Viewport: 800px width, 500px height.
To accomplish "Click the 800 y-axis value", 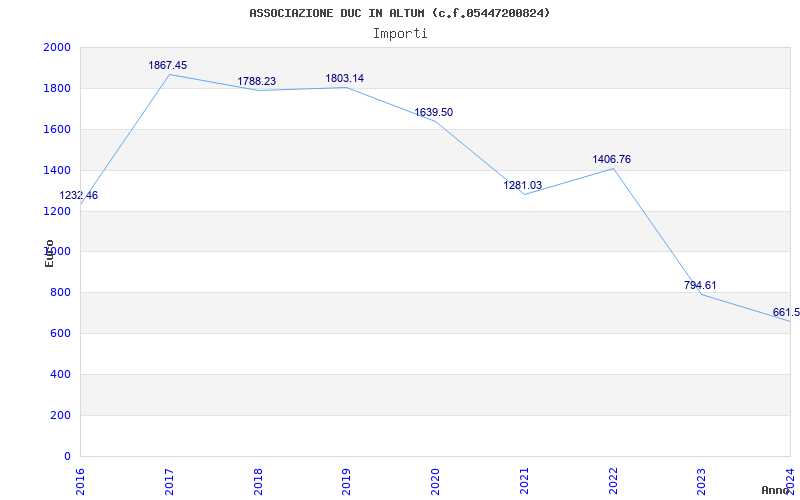I will click(61, 293).
